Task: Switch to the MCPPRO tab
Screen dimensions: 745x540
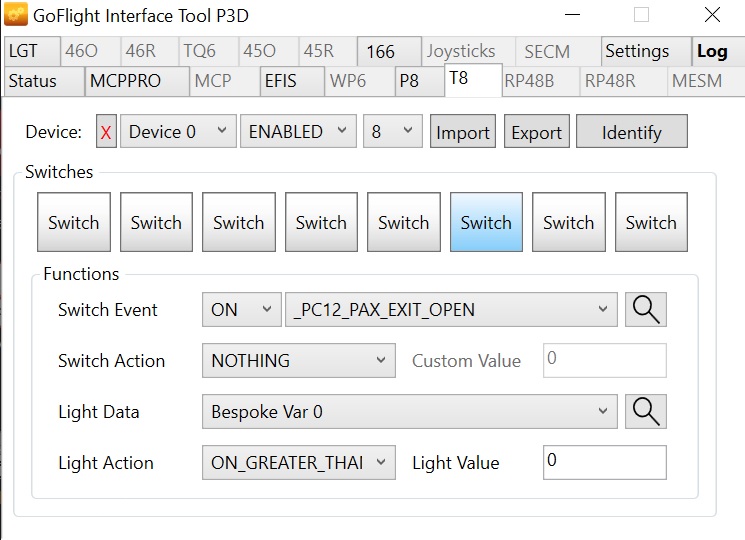Action: click(124, 81)
